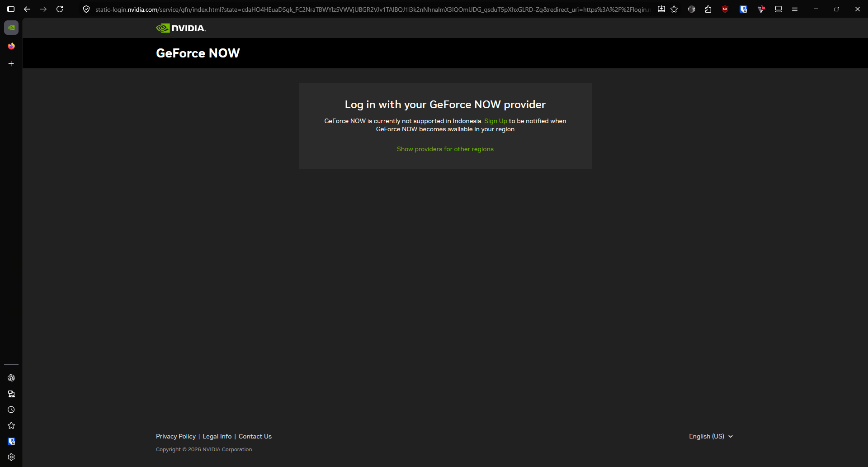Screen dimensions: 868x467
Task: Show providers for other regions
Action: [x=445, y=149]
